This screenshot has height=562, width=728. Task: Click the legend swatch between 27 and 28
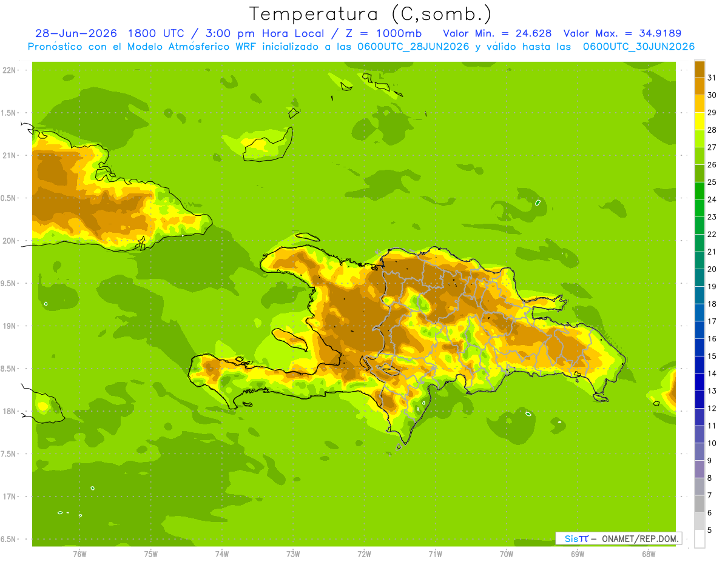coord(699,138)
